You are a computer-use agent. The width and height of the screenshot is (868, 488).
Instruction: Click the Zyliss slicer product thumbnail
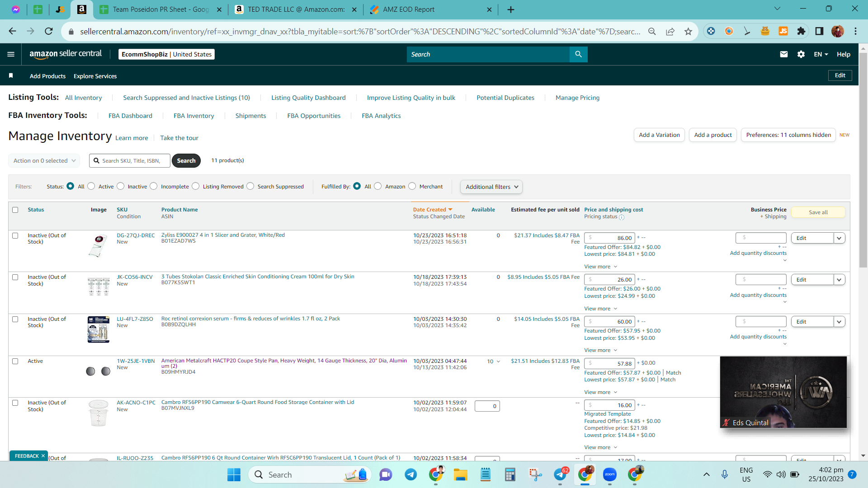click(x=98, y=246)
